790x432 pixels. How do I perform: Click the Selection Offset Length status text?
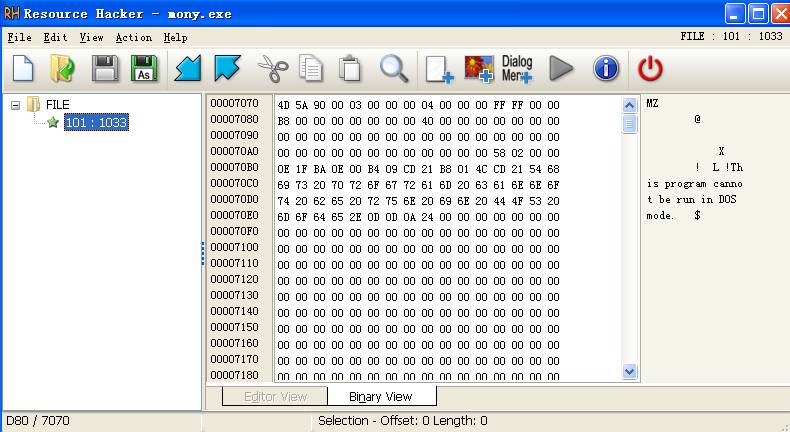[403, 420]
